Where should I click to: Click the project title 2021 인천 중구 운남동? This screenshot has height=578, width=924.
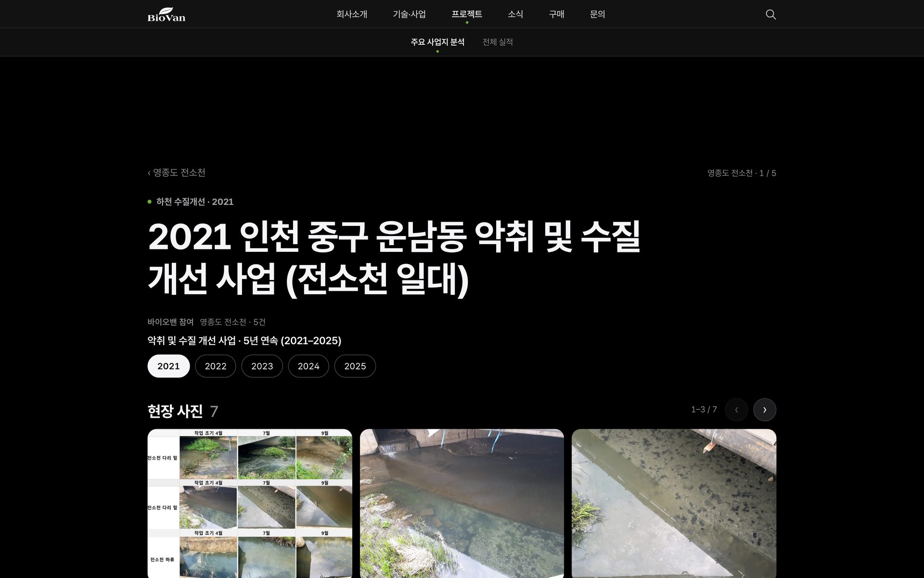click(394, 258)
